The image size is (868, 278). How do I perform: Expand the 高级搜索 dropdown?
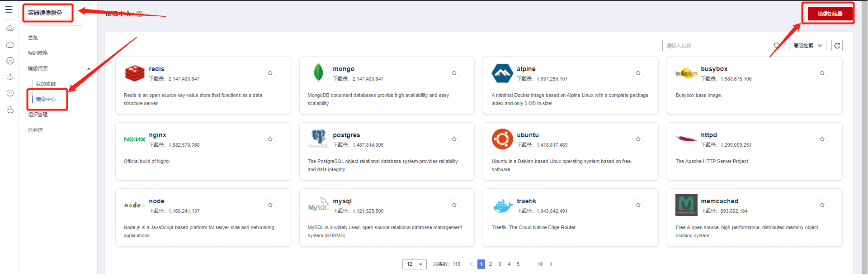807,46
